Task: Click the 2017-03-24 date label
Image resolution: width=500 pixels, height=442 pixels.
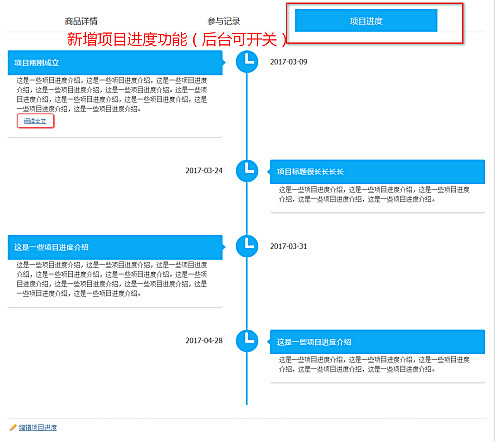Action: (x=204, y=171)
